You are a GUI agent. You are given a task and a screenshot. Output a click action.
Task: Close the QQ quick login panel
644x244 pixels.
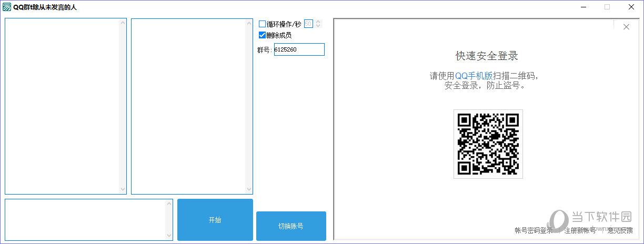626,27
